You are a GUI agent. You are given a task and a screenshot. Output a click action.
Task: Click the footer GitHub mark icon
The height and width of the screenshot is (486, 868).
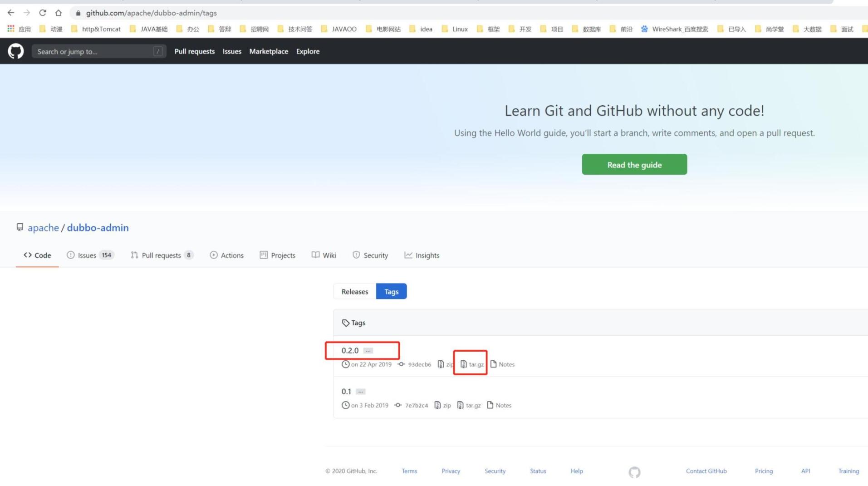634,472
